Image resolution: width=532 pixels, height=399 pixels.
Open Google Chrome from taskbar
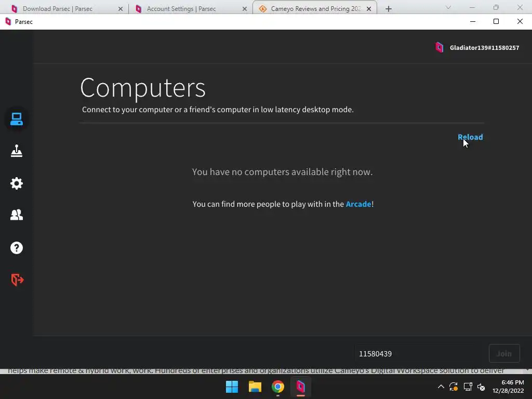(x=277, y=387)
